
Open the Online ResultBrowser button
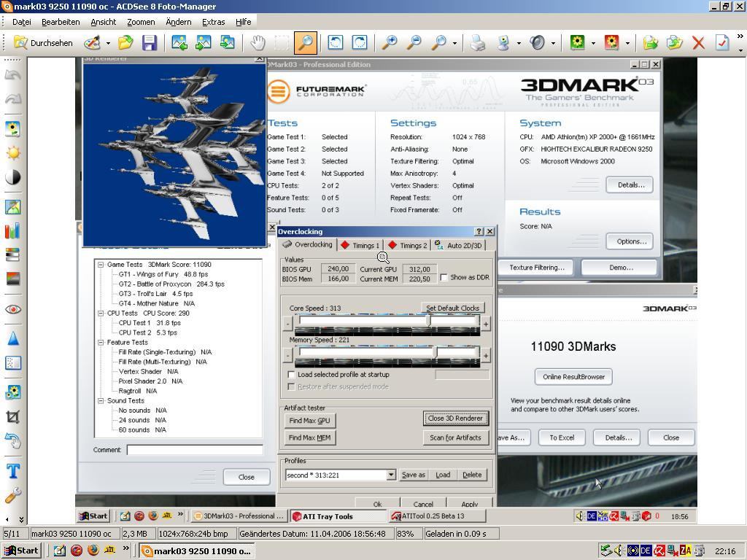pyautogui.click(x=573, y=377)
